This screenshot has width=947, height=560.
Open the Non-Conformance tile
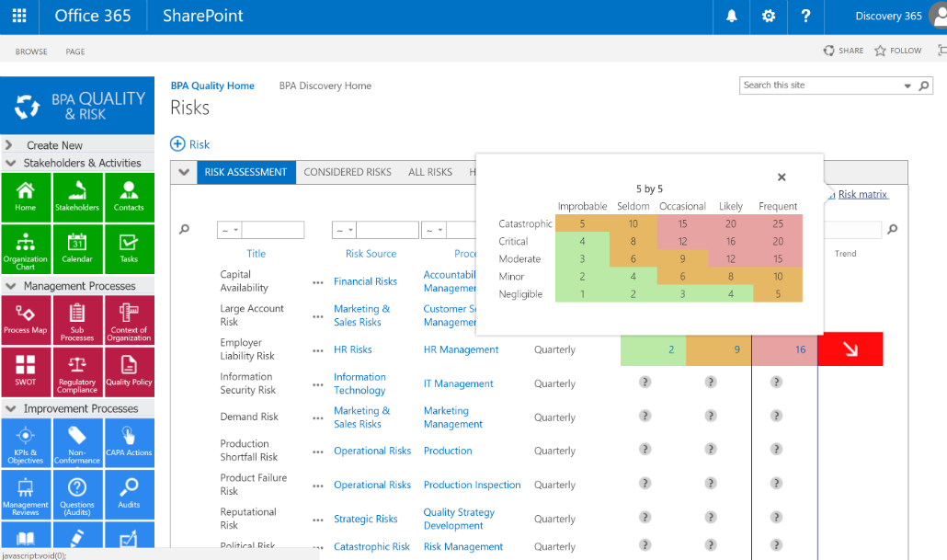[77, 443]
